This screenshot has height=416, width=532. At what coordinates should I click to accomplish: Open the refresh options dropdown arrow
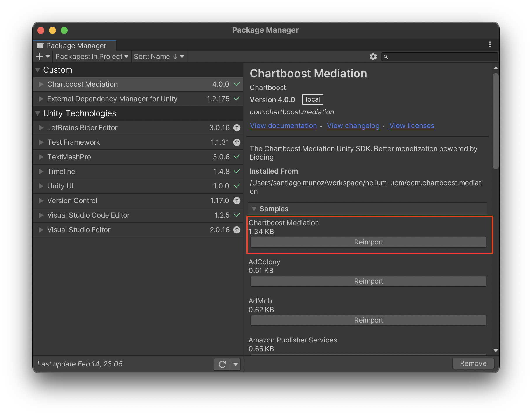(x=235, y=364)
